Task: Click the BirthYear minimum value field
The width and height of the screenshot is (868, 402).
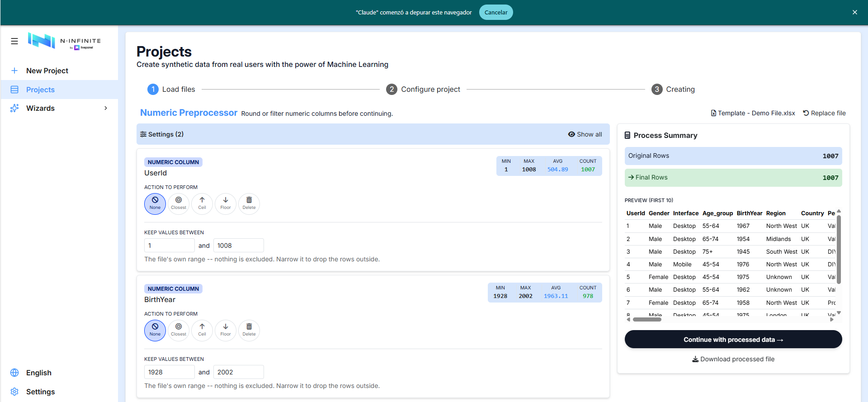Action: (x=170, y=372)
